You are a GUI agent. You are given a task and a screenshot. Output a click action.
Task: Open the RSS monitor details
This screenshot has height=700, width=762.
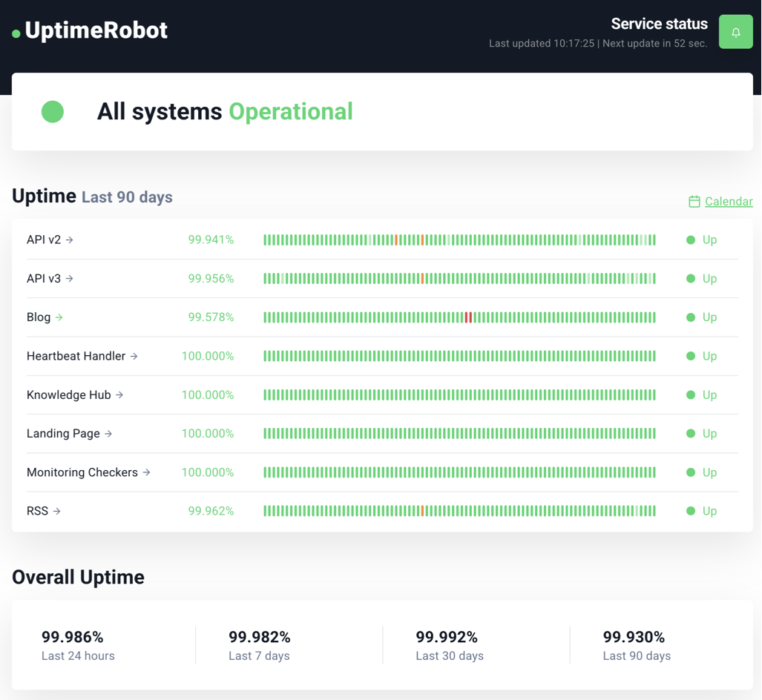pyautogui.click(x=38, y=511)
